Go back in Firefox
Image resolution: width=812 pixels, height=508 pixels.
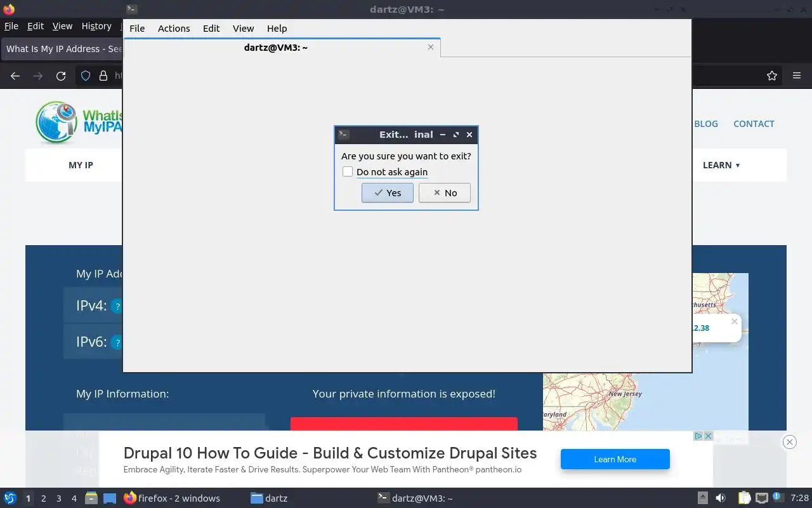click(15, 76)
